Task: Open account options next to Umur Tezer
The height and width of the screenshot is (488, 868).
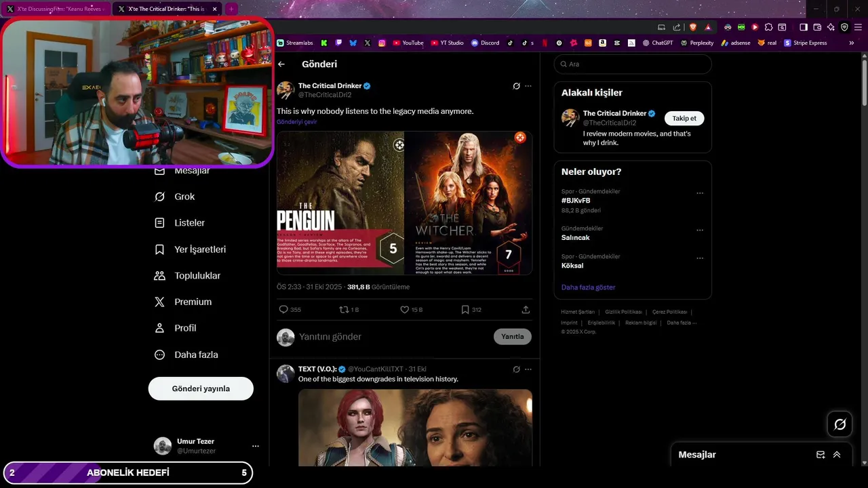Action: pos(256,446)
